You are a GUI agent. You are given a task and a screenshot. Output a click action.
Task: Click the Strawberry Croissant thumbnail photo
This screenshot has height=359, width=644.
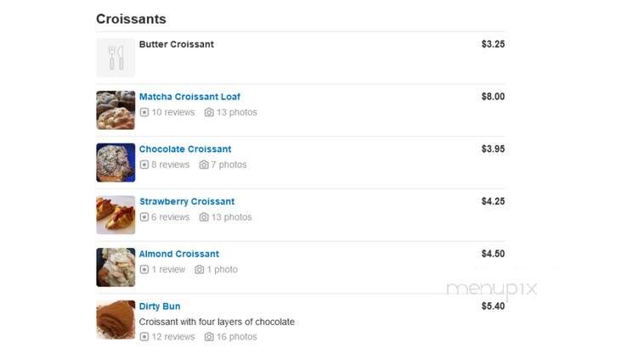click(x=116, y=215)
